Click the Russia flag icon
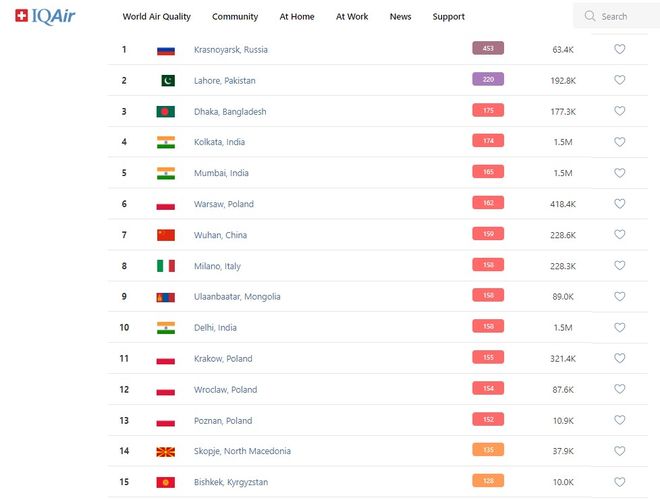The width and height of the screenshot is (660, 500). 166,50
